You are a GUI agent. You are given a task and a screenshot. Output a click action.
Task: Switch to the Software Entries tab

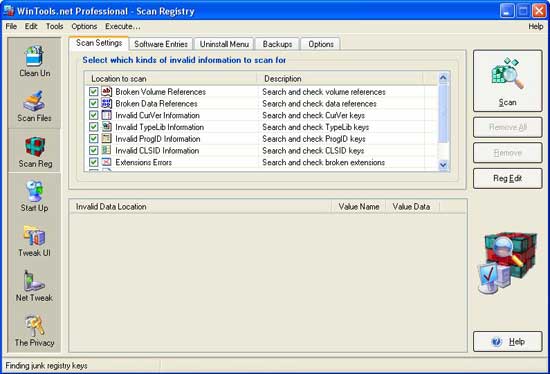161,44
